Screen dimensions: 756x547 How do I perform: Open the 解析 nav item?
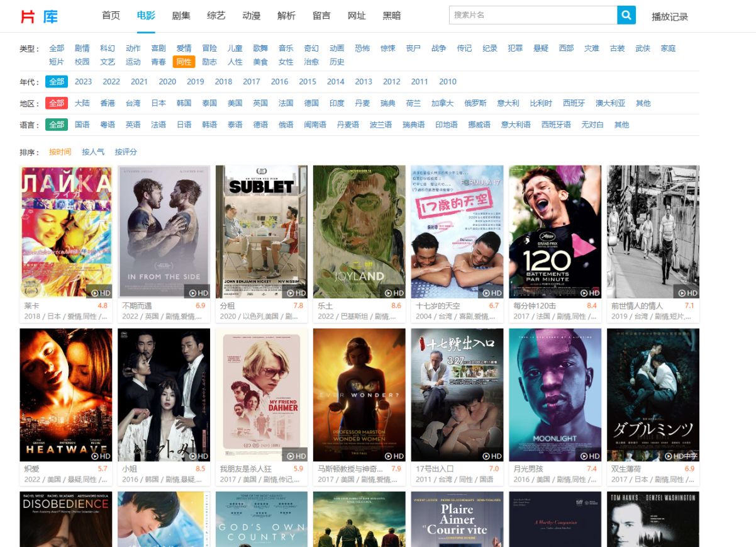click(286, 16)
